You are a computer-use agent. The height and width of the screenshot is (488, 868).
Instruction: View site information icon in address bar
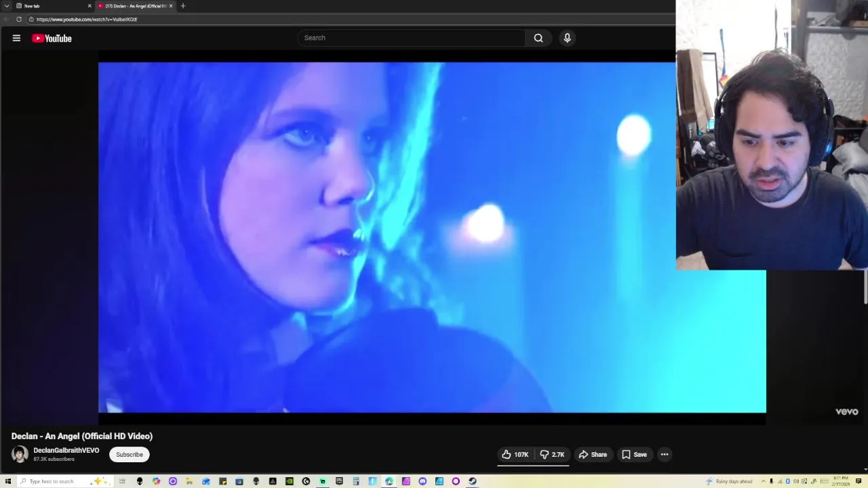[31, 20]
